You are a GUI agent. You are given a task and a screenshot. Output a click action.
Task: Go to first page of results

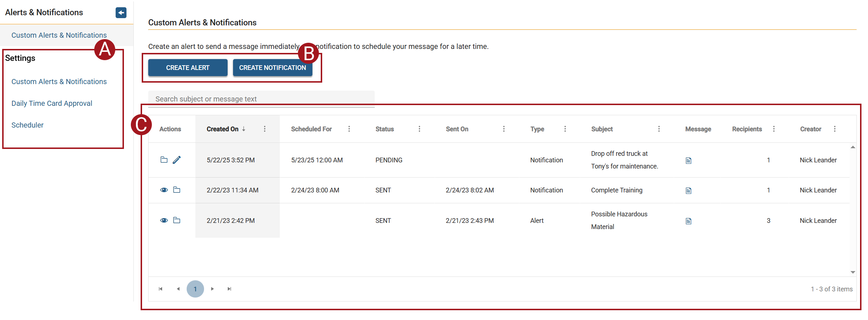pyautogui.click(x=161, y=289)
